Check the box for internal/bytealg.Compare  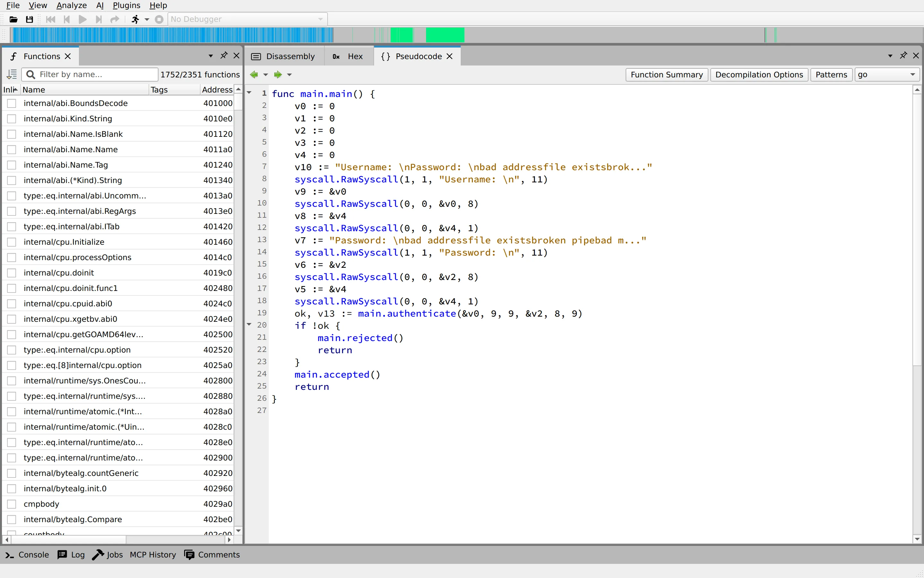[12, 520]
